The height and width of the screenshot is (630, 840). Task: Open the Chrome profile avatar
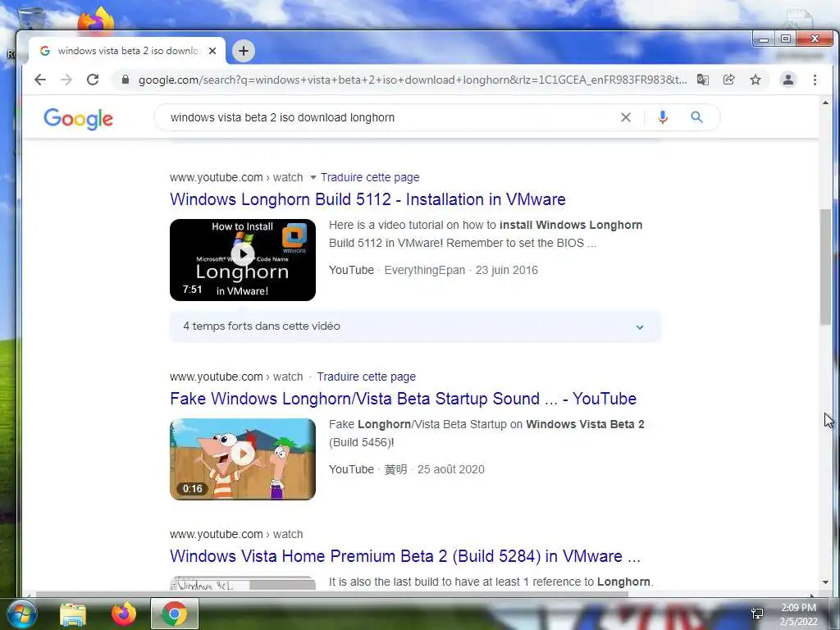788,80
